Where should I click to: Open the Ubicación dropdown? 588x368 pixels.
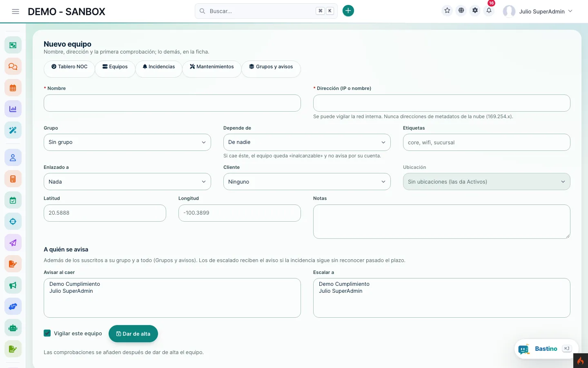487,182
